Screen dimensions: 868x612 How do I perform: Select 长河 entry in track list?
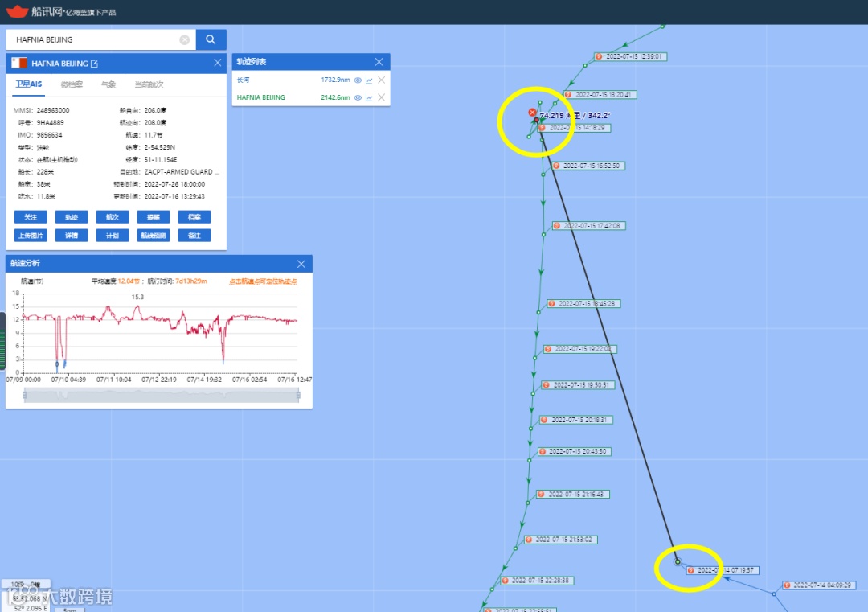tap(243, 80)
